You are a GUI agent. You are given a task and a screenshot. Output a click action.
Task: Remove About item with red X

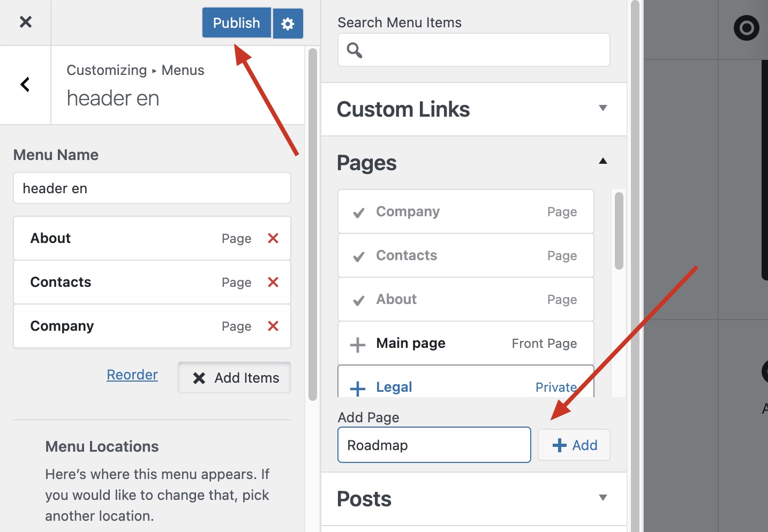click(x=273, y=238)
